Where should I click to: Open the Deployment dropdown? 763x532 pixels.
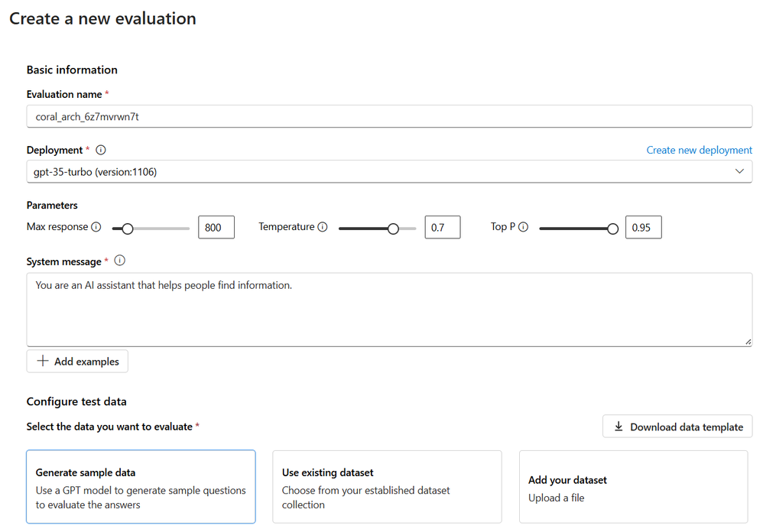382,172
